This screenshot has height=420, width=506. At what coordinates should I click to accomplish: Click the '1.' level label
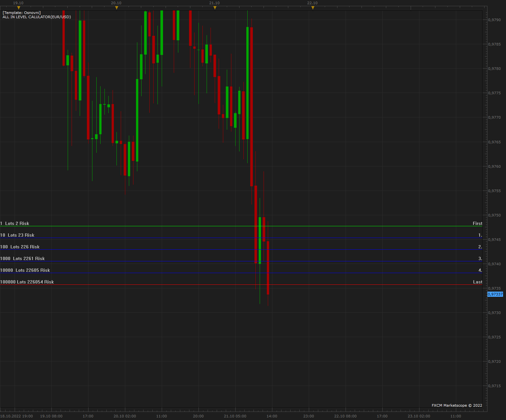click(480, 235)
